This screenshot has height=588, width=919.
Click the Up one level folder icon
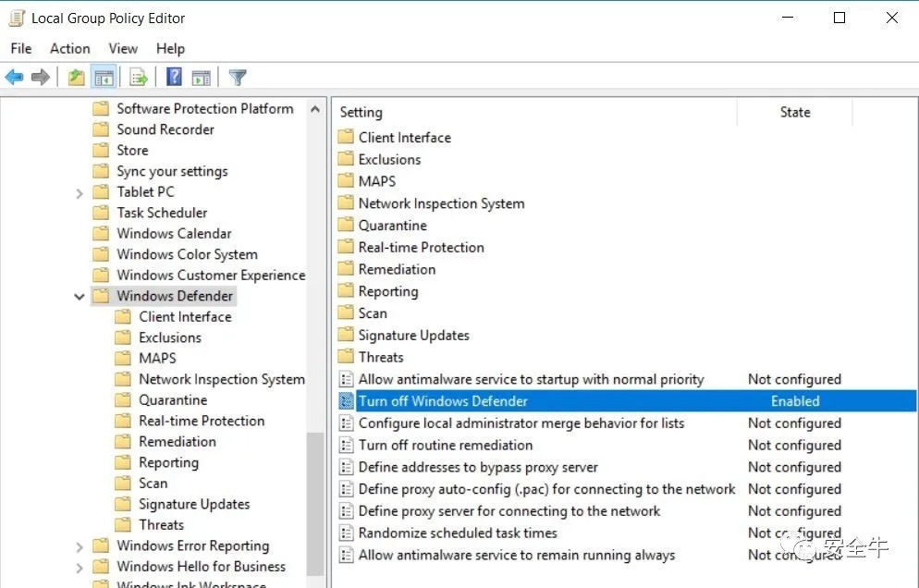tap(76, 77)
